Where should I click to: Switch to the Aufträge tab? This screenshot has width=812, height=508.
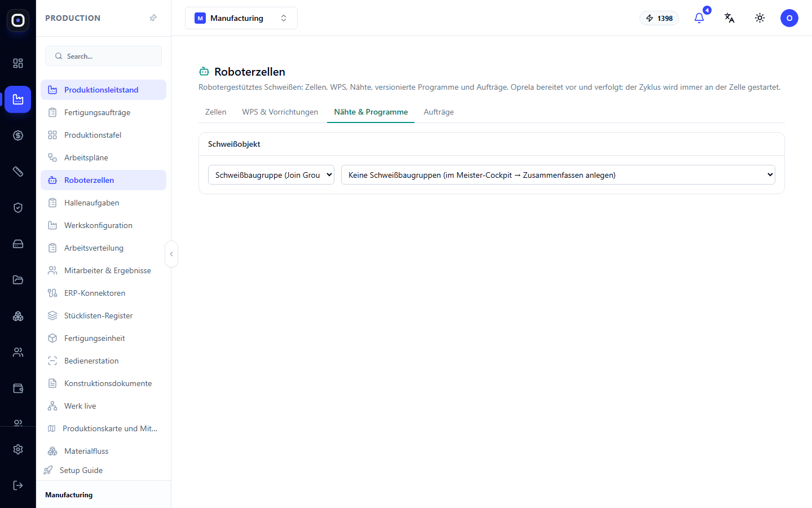(x=439, y=112)
